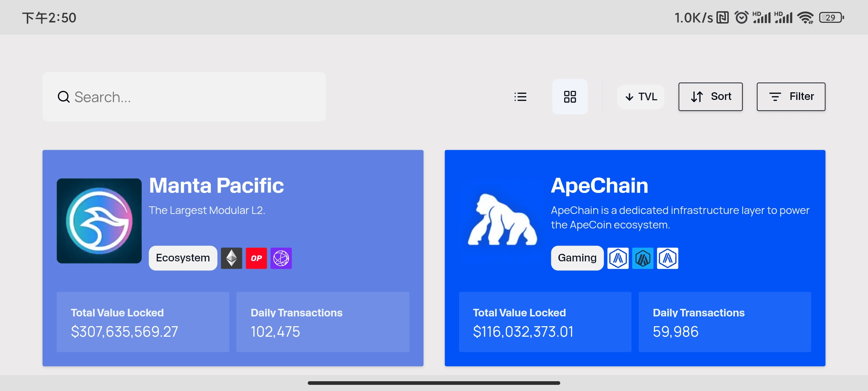The height and width of the screenshot is (391, 868).
Task: Click the last Arbitrum icon on ApeChain
Action: (668, 258)
